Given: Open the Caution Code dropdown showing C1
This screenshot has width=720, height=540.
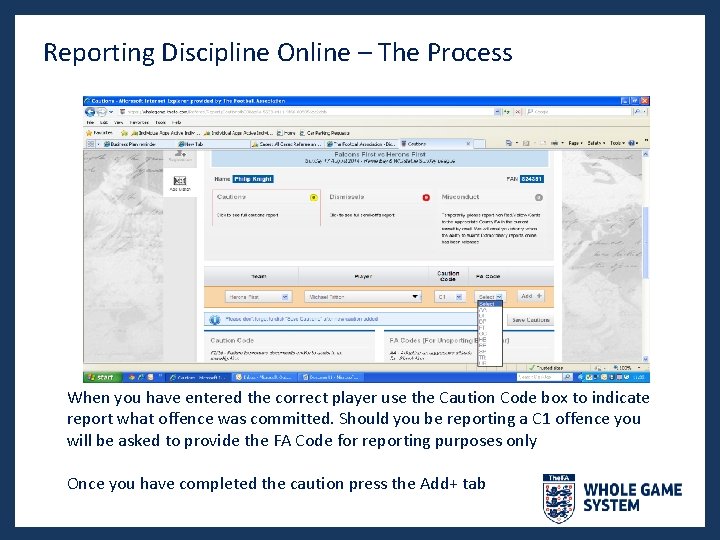Looking at the screenshot, I should click(449, 297).
